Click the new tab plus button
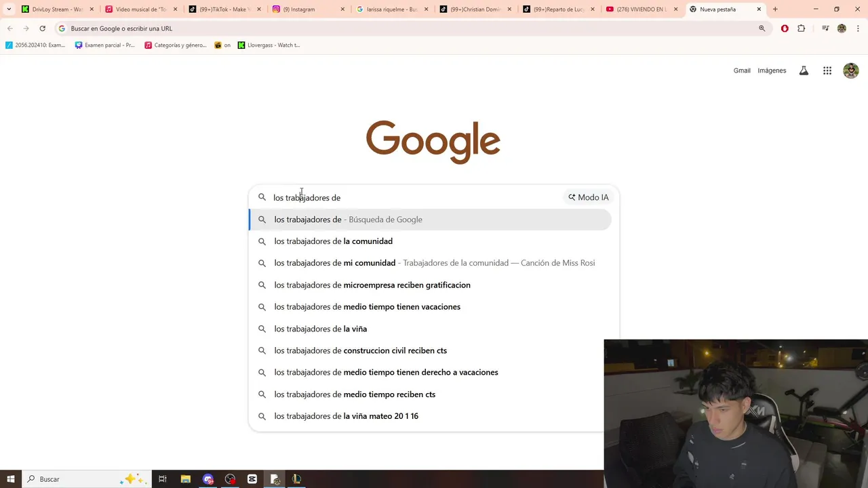This screenshot has width=868, height=488. click(775, 9)
